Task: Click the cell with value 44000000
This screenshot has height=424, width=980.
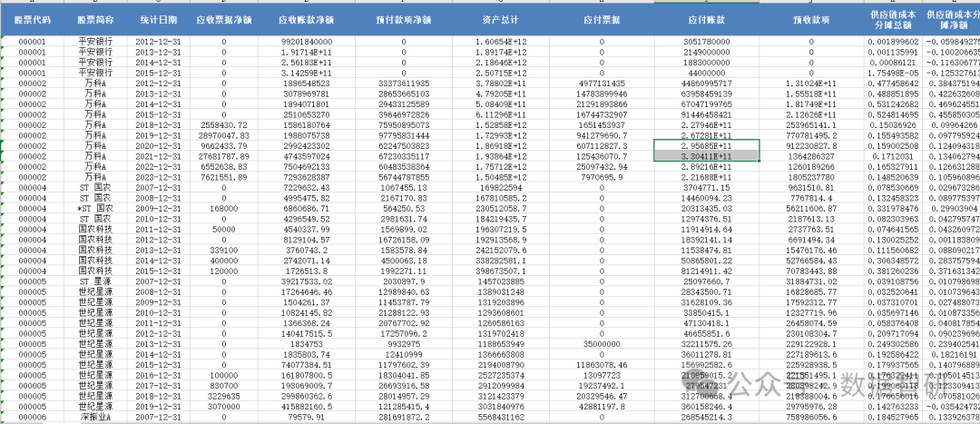Action: pyautogui.click(x=707, y=74)
